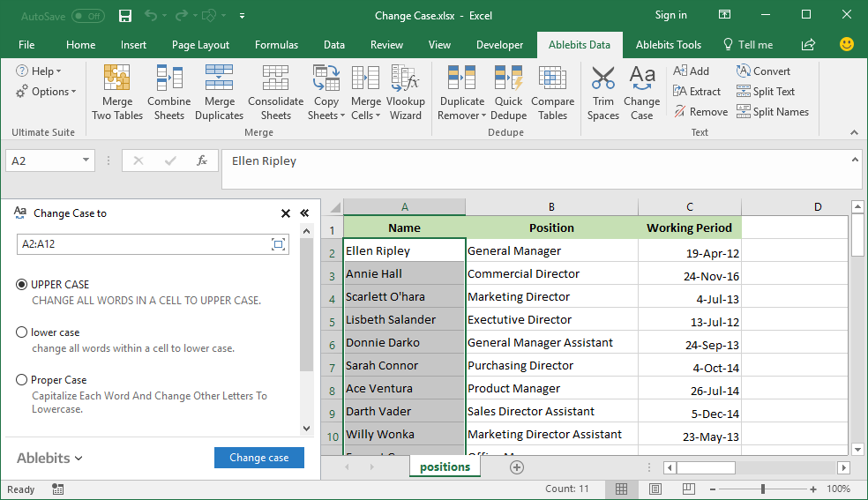Switch to the Formulas tab

pyautogui.click(x=276, y=45)
